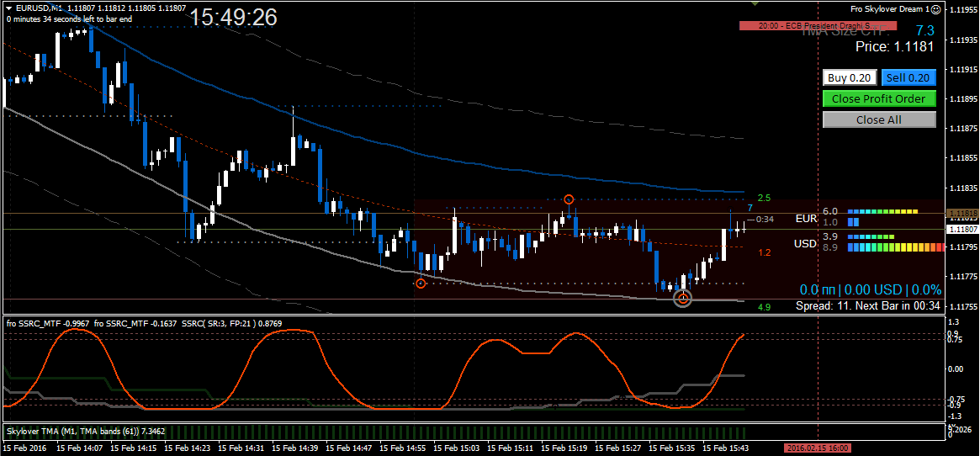Click the '15 Feb 15:03' time axis label
The width and height of the screenshot is (980, 456).
coord(458,448)
